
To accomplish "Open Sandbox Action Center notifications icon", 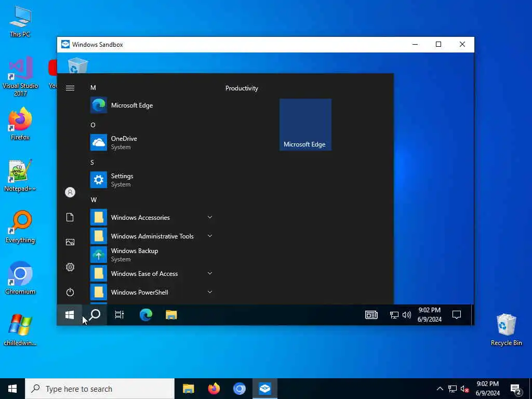I will tap(457, 315).
